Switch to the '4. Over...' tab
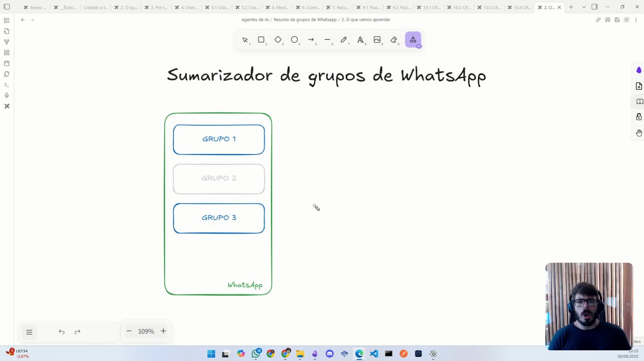This screenshot has height=361, width=644. pos(186,7)
